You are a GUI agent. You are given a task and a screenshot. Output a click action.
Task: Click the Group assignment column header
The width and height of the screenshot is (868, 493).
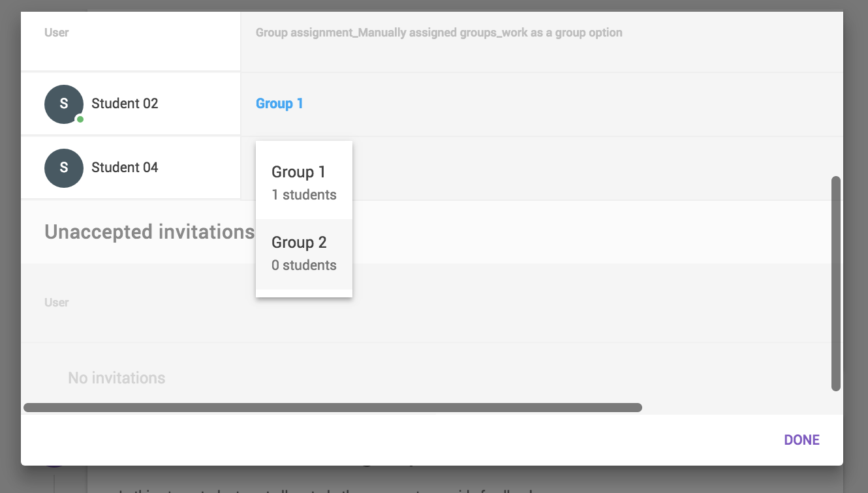click(x=439, y=33)
